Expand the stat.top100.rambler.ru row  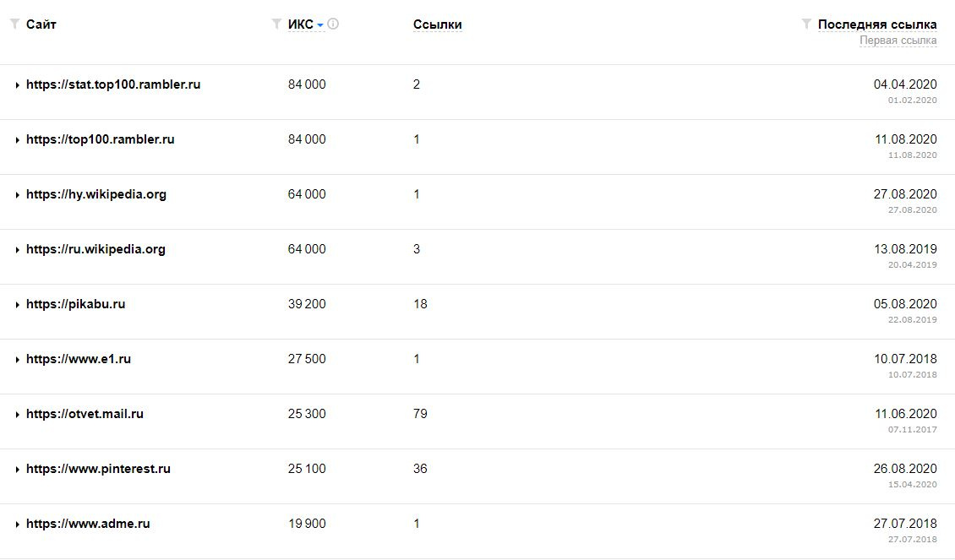pos(17,85)
